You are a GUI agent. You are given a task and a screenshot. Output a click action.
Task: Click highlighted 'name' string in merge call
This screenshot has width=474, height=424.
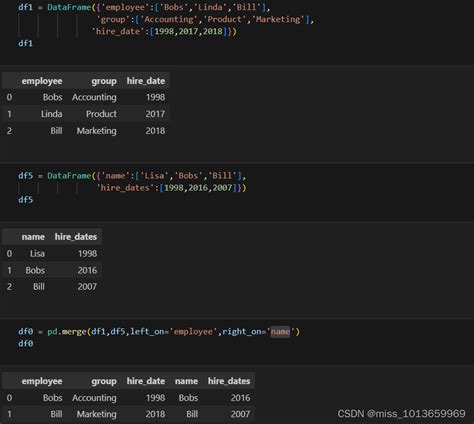point(280,332)
